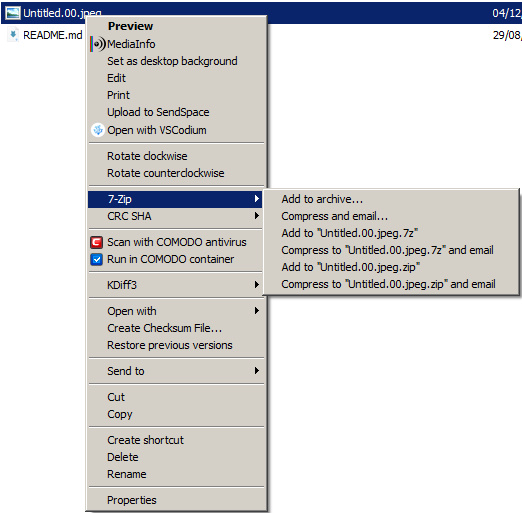
Task: Click the VSCodium logo icon
Action: pos(98,130)
